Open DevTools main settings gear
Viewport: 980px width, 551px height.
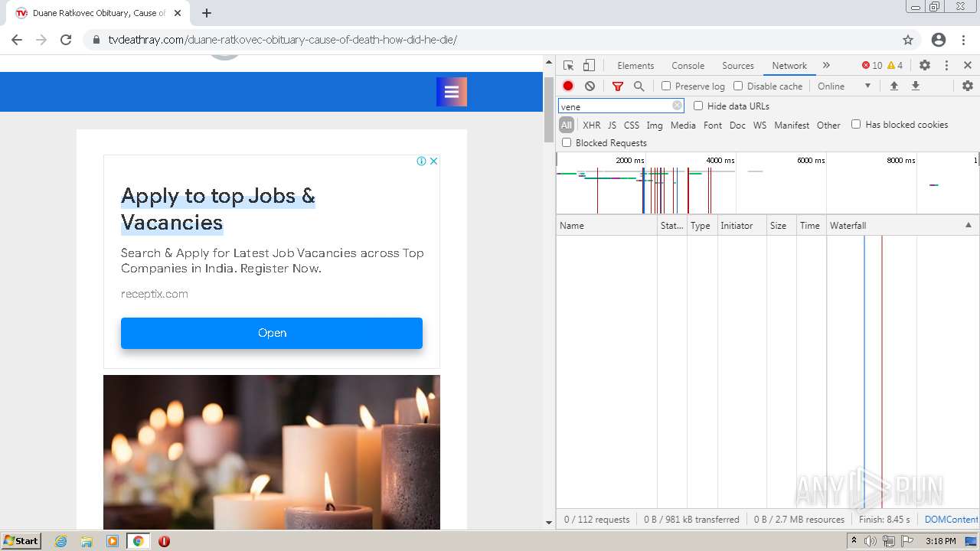click(x=925, y=66)
